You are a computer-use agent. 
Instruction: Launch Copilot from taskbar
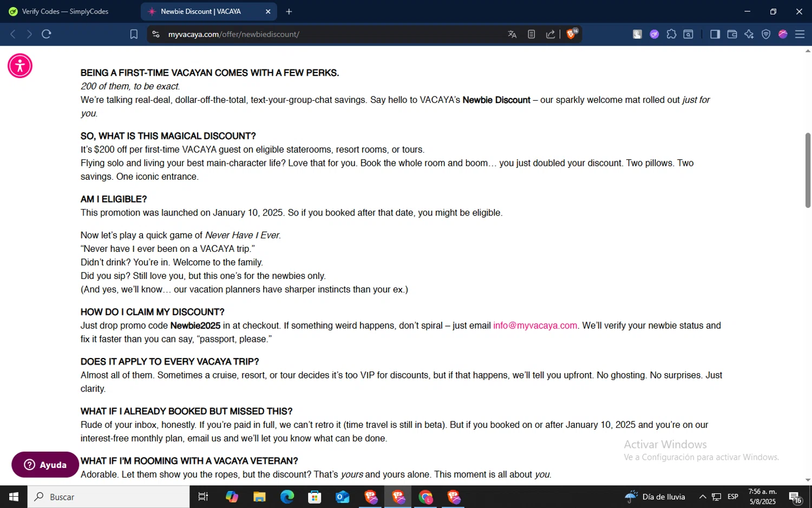(x=232, y=497)
